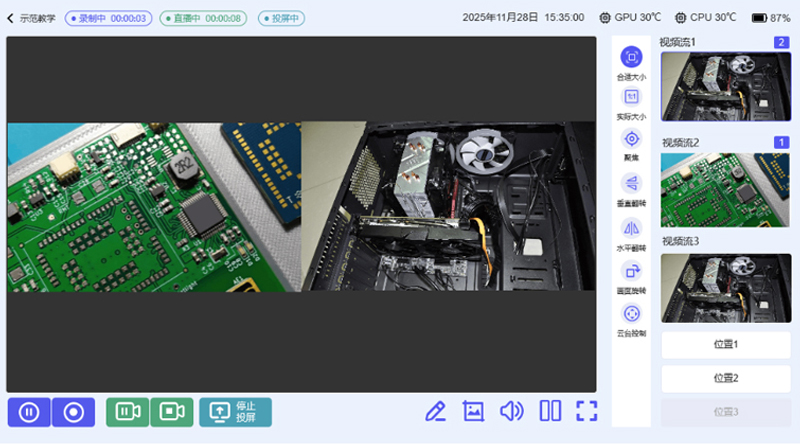Rotate the picture with 画面旋转 icon
800x444 pixels.
click(631, 270)
